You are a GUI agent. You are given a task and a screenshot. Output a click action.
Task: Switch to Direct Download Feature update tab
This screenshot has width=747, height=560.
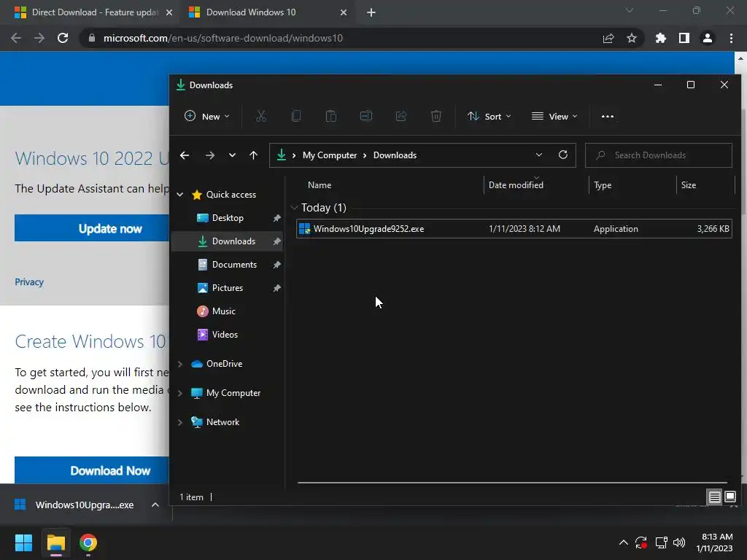[88, 12]
